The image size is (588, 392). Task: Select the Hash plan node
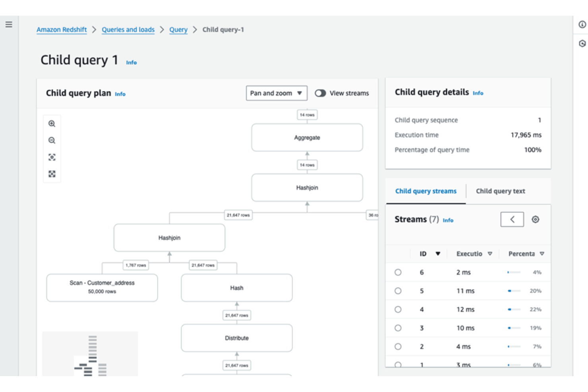(237, 288)
